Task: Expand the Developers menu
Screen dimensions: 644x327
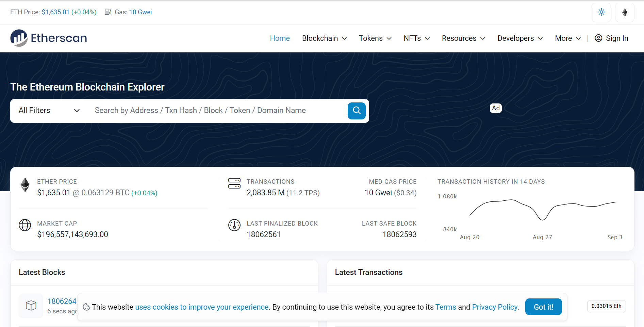Action: click(x=520, y=38)
